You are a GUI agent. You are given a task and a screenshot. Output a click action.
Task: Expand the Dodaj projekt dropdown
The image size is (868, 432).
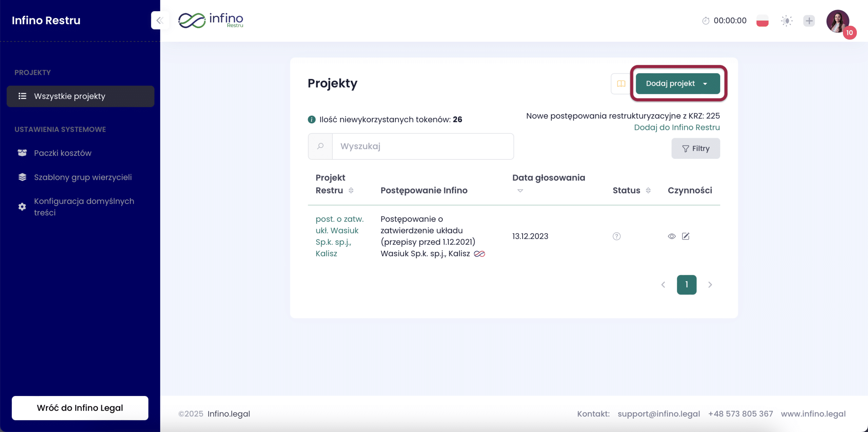(x=677, y=83)
